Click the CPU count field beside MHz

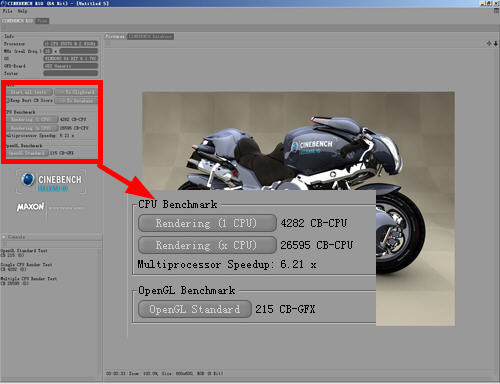click(x=48, y=51)
